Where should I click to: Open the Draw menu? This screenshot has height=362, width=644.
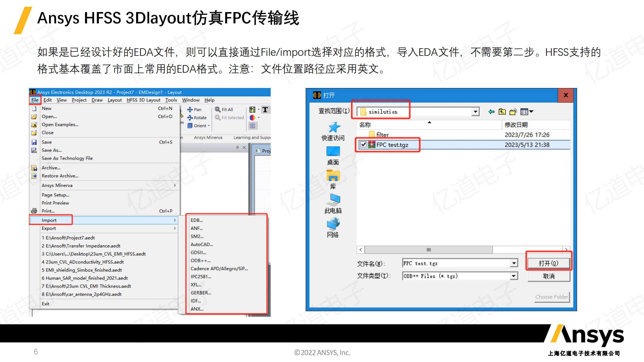[97, 100]
